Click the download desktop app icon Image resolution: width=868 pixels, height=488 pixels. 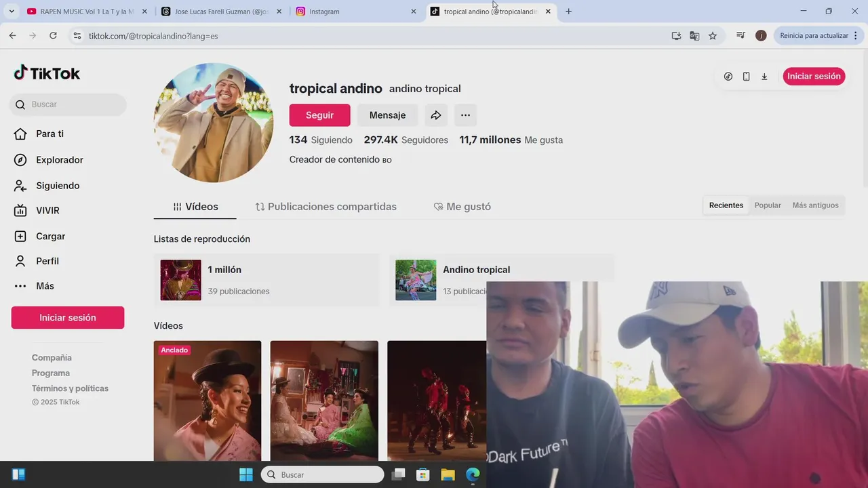point(764,77)
